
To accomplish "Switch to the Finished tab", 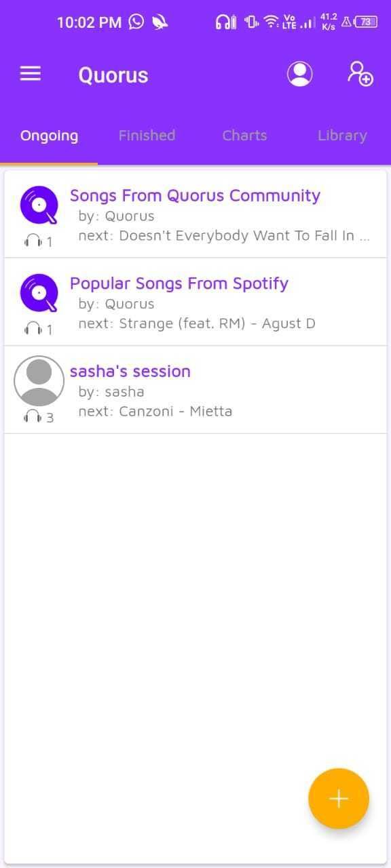I will tap(147, 135).
